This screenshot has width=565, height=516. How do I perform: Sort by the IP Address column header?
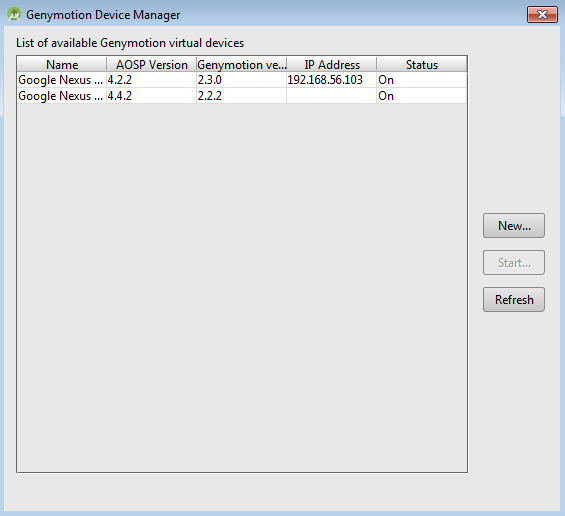332,65
